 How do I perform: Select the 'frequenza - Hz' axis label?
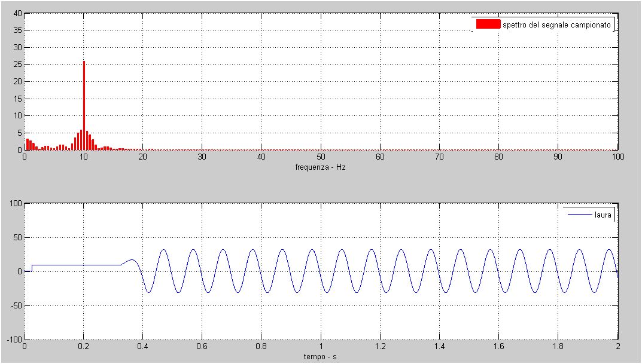321,167
